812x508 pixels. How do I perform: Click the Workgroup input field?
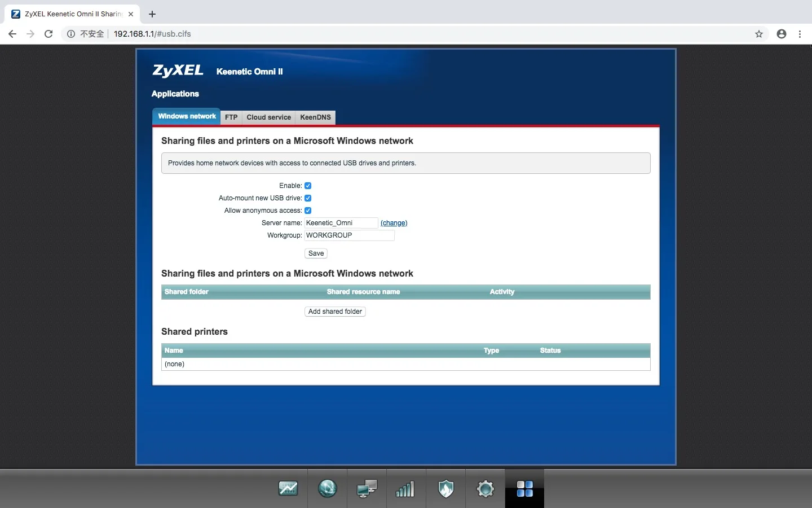pos(350,235)
